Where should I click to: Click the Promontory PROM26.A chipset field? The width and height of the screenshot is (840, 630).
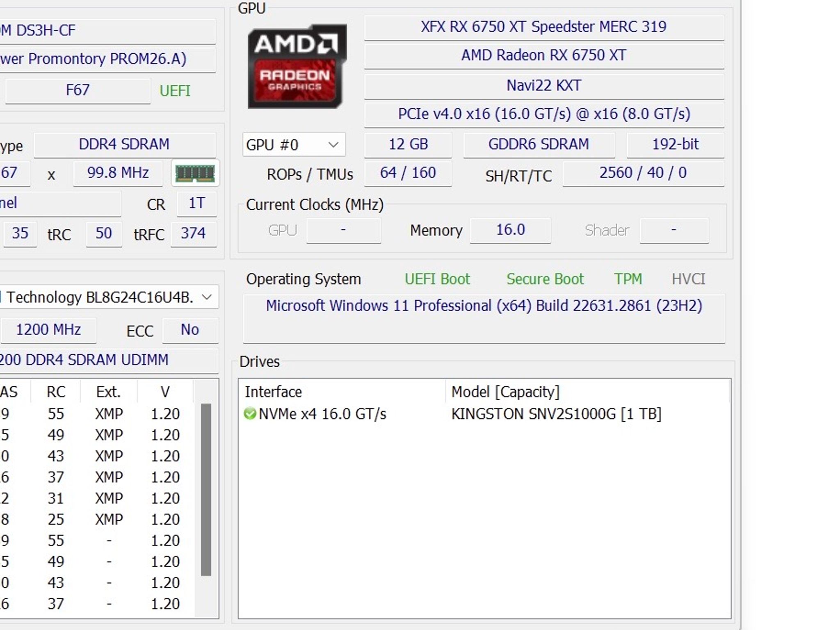tap(107, 60)
